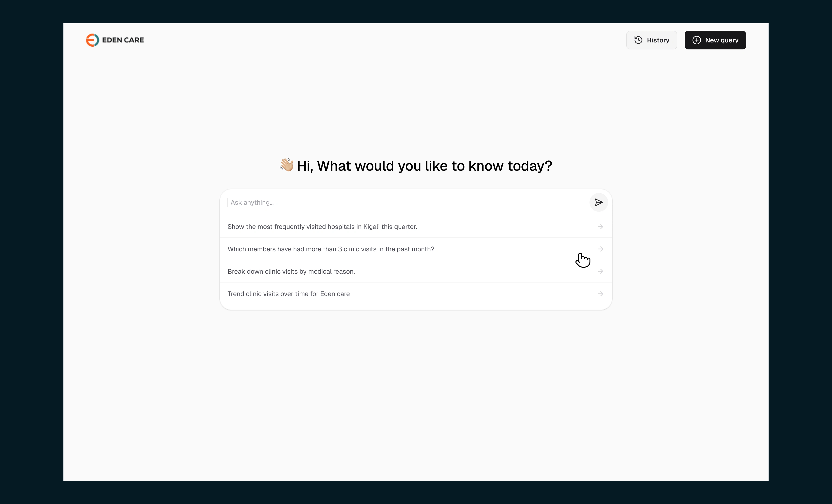Click the EDEN CARE brand name text
832x504 pixels.
(x=123, y=40)
